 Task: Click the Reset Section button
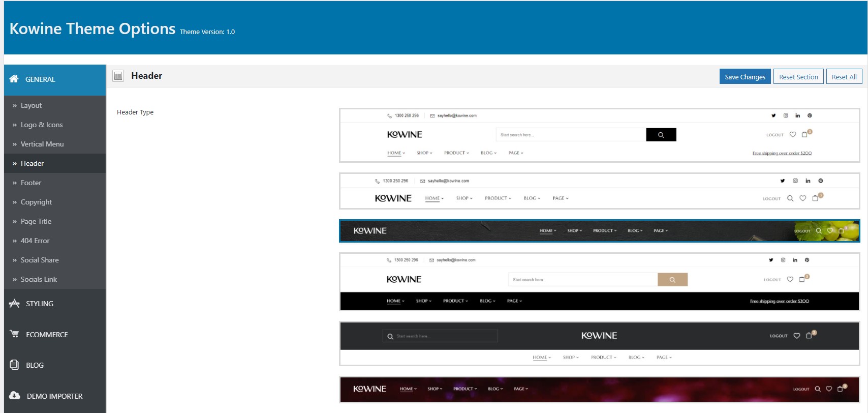point(798,77)
